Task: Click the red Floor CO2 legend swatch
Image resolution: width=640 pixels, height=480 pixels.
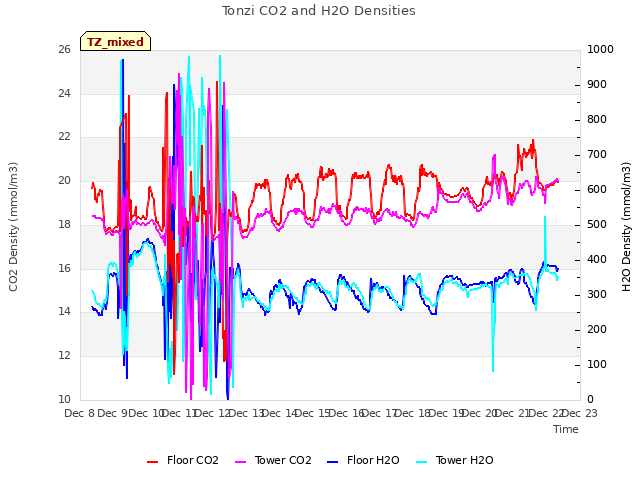Action: point(152,462)
